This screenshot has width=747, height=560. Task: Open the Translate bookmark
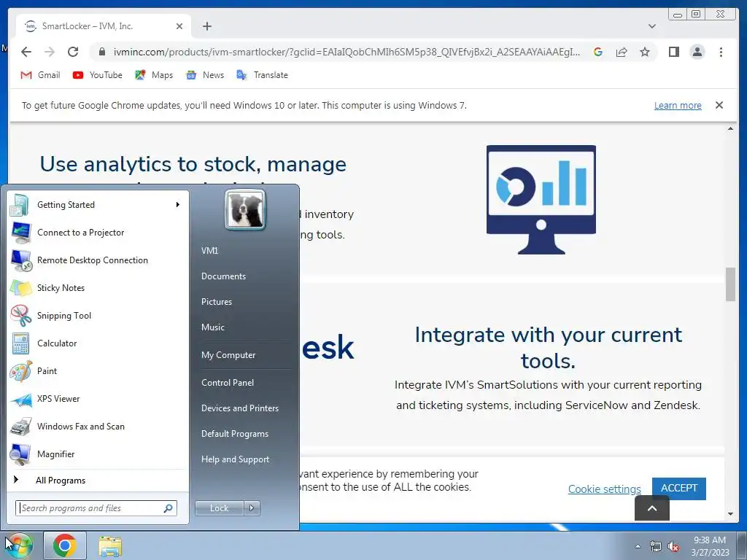(x=263, y=75)
